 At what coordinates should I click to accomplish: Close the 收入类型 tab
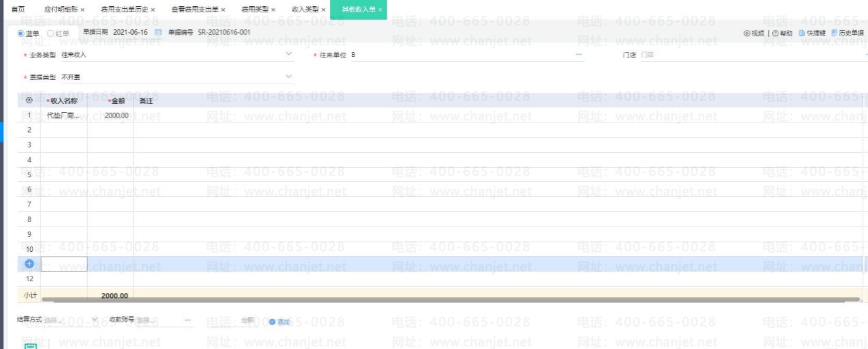tap(323, 10)
